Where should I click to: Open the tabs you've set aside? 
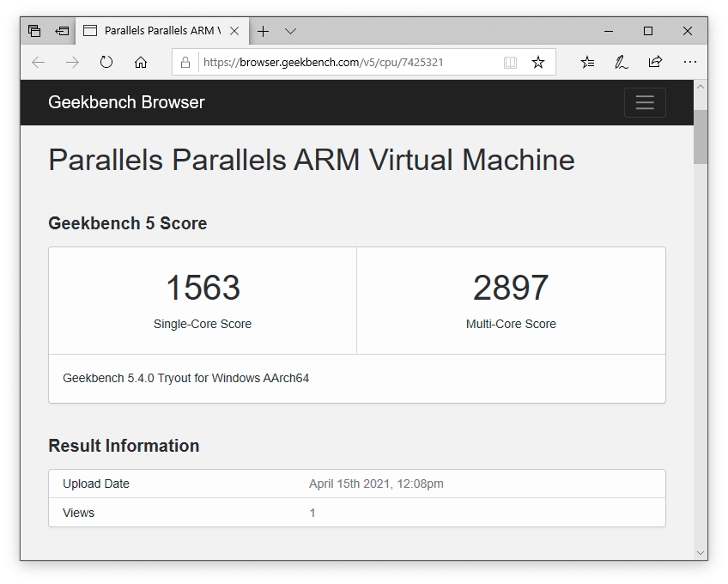tap(34, 31)
